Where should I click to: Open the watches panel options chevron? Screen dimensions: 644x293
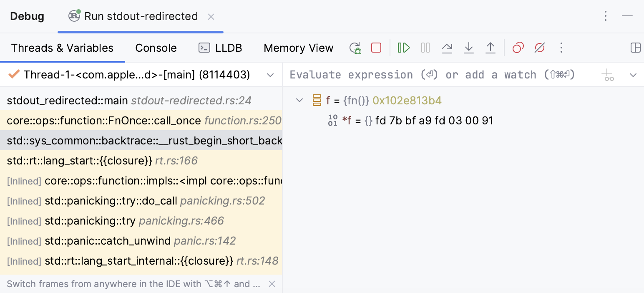pos(633,75)
